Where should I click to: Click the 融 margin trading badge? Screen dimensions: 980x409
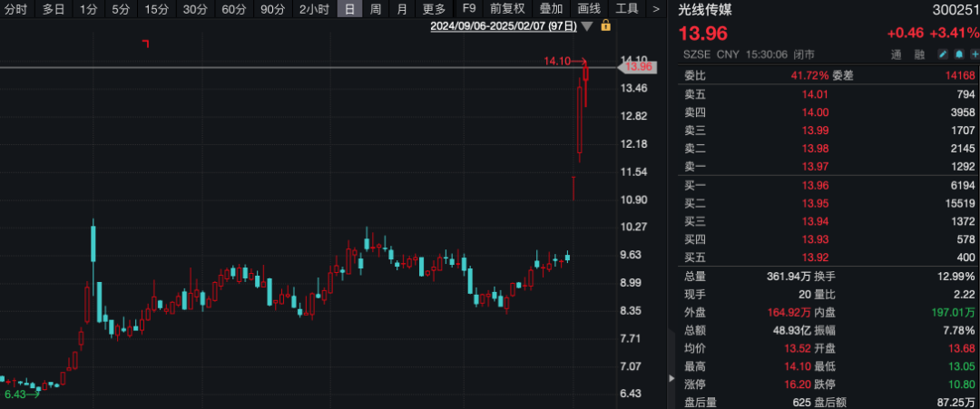pyautogui.click(x=919, y=55)
